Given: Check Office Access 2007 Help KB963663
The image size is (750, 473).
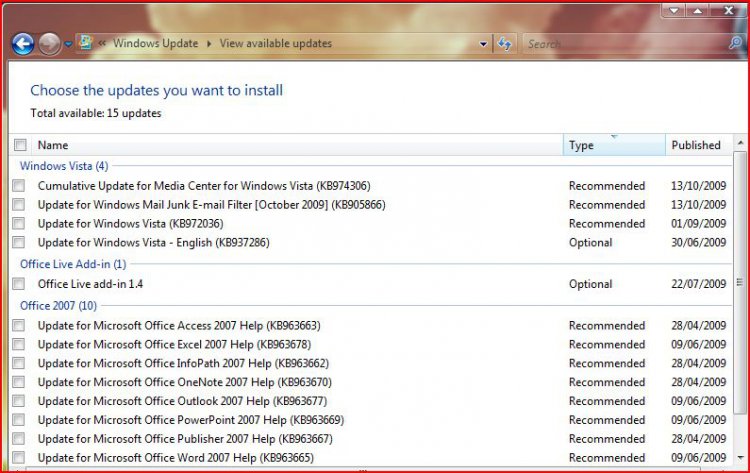Looking at the screenshot, I should click(x=19, y=326).
